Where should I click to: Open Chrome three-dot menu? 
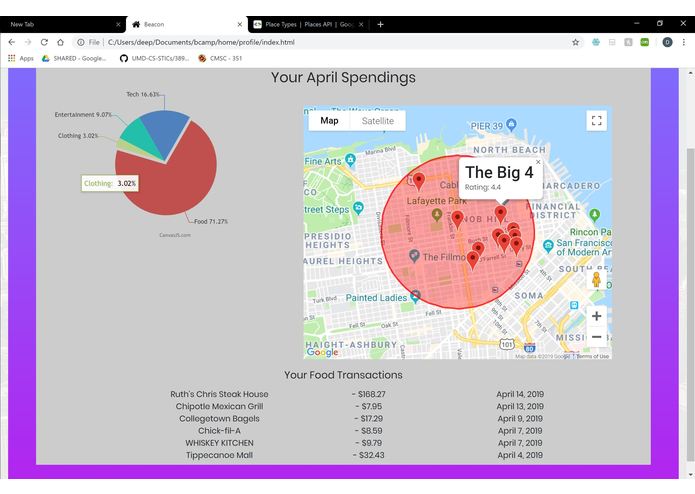click(x=683, y=42)
